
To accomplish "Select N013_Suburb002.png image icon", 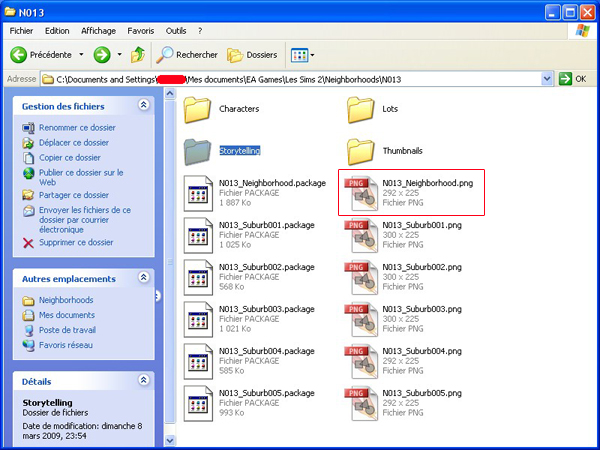I will (x=361, y=277).
